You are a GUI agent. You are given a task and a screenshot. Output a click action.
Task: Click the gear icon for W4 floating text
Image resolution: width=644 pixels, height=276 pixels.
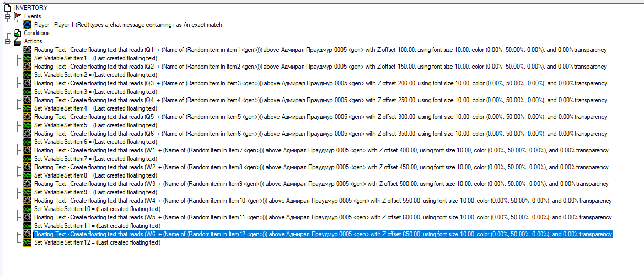(x=27, y=201)
